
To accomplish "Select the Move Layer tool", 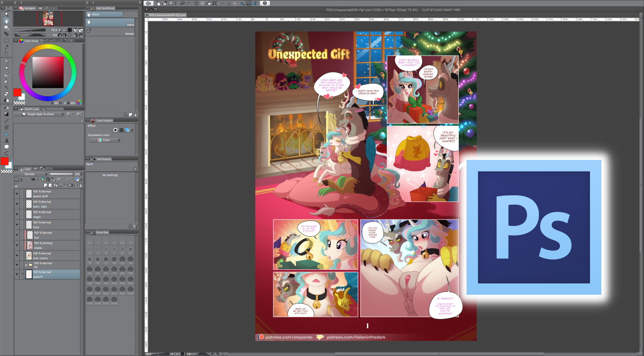I will tap(6, 34).
